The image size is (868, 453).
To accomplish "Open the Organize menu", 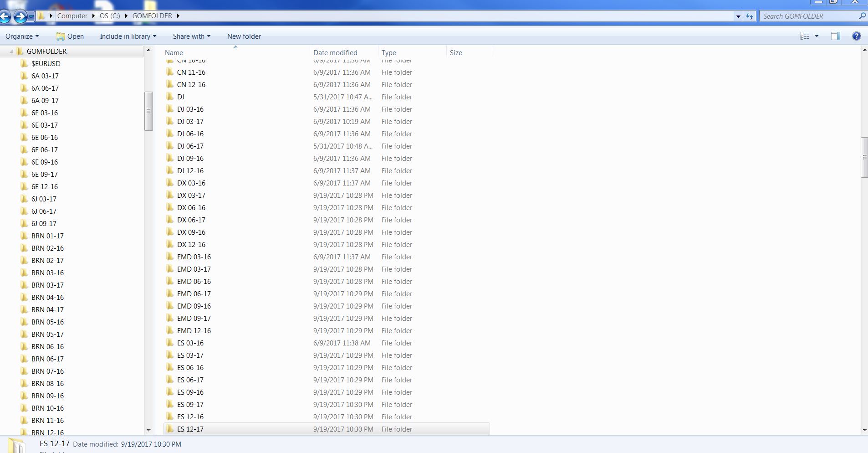I will pyautogui.click(x=22, y=36).
